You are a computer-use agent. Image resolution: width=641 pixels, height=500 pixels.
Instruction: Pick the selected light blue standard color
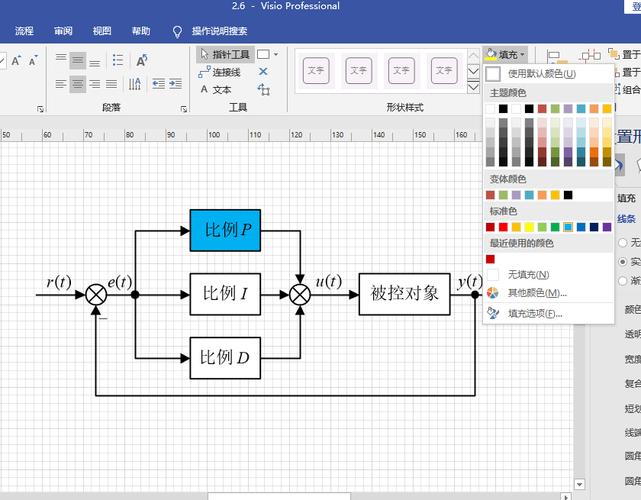568,227
